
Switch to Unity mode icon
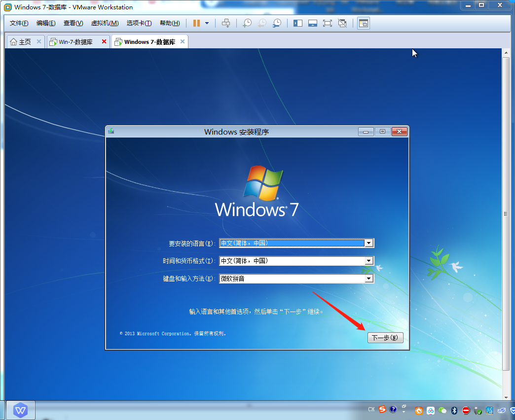click(x=342, y=23)
